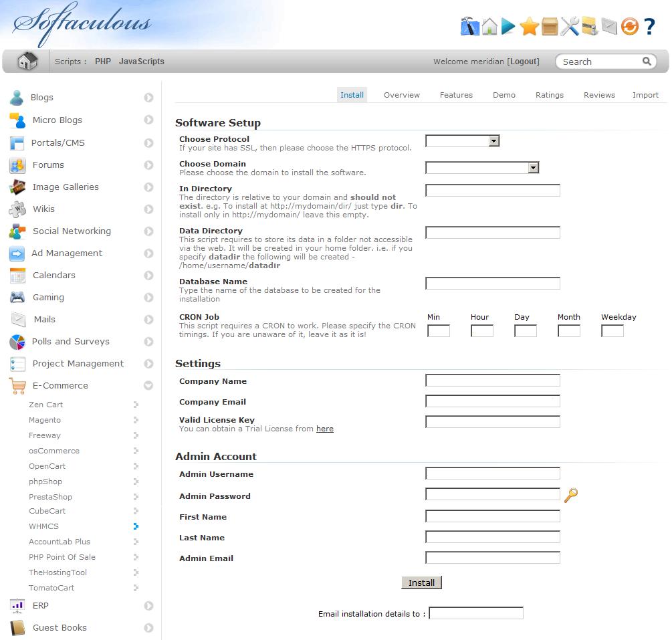Click the key icon beside Admin Password
Image resolution: width=672 pixels, height=640 pixels.
(570, 495)
